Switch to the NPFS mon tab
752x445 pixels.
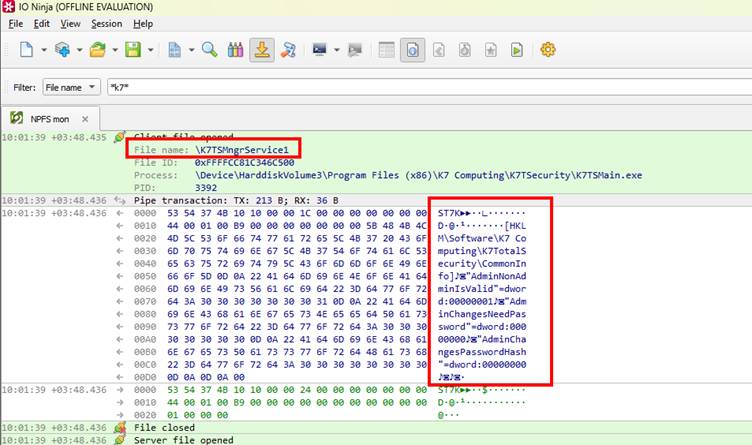pyautogui.click(x=50, y=119)
